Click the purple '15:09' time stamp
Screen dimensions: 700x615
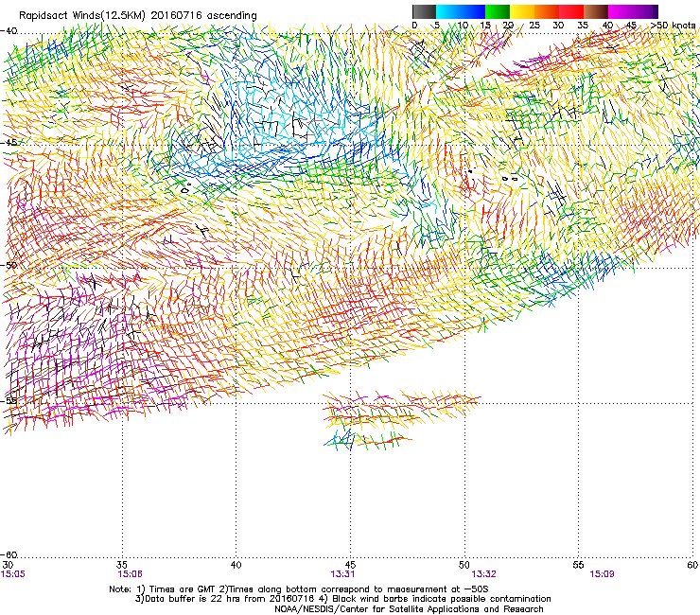pos(602,574)
